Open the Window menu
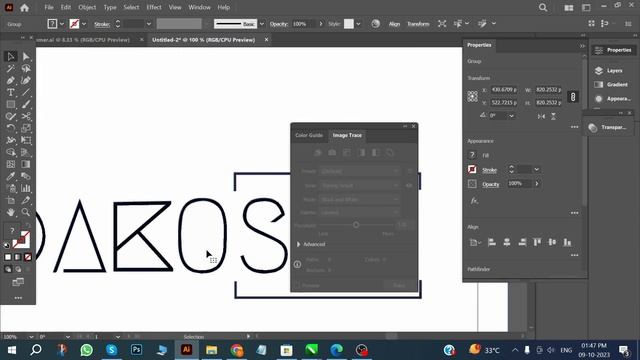The width and height of the screenshot is (640, 360). tap(199, 7)
